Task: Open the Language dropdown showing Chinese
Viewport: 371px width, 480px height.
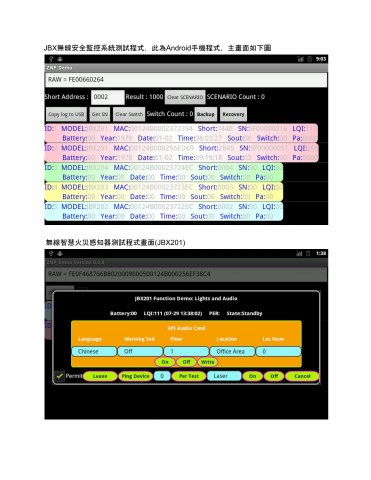Action: (x=94, y=351)
